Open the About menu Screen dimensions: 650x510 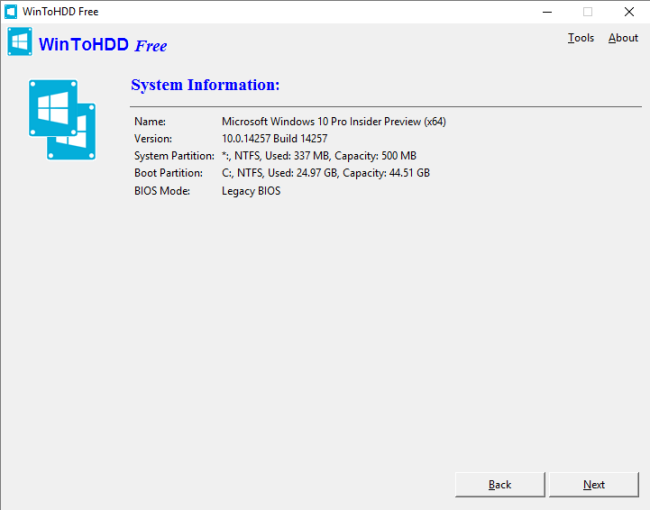point(623,38)
